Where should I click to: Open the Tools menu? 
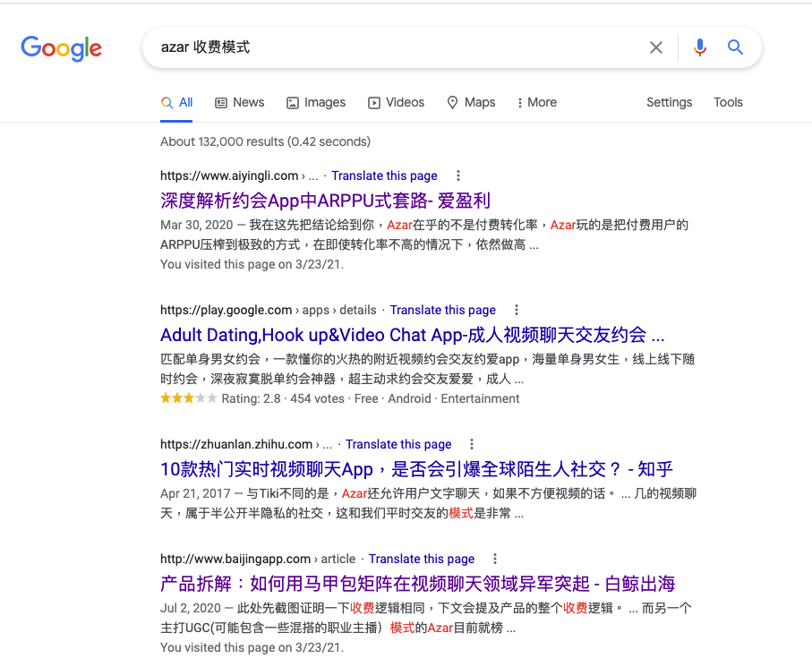(728, 102)
